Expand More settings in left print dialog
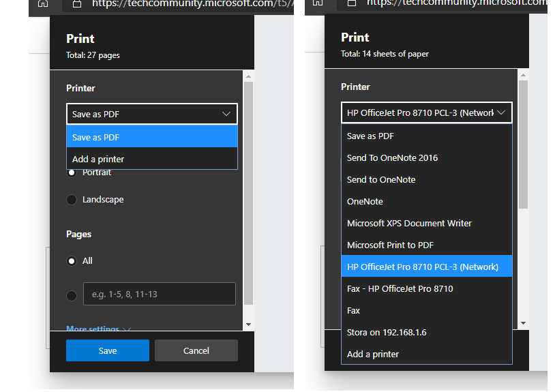 click(98, 329)
